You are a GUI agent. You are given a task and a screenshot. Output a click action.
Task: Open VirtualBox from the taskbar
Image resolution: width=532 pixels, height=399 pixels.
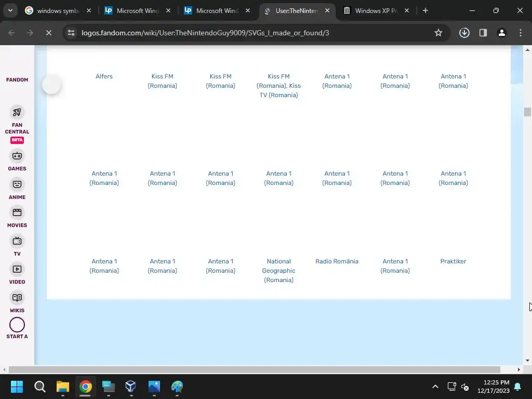pos(130,387)
